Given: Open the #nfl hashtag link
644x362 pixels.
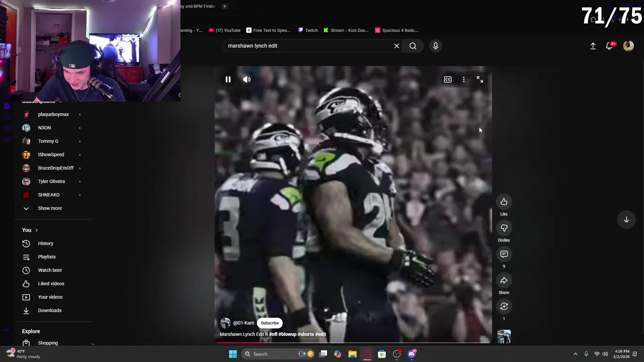Looking at the screenshot, I should point(273,334).
